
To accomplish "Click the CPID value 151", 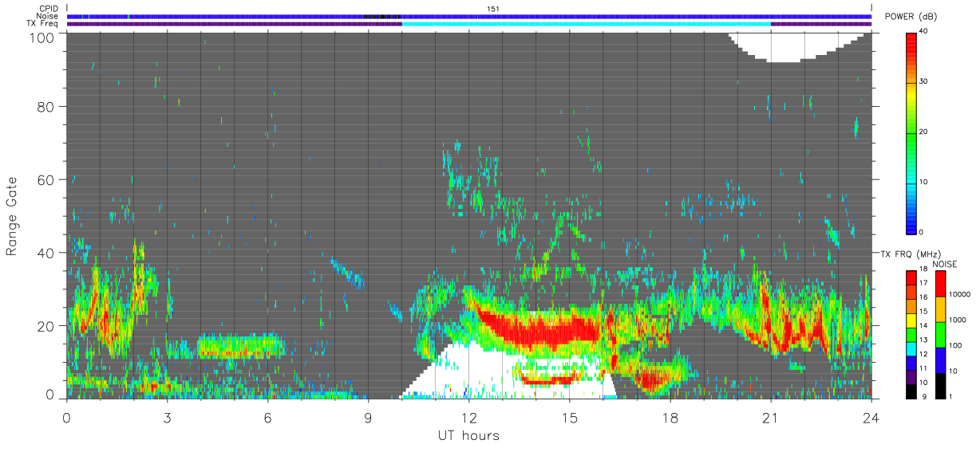I will point(493,9).
